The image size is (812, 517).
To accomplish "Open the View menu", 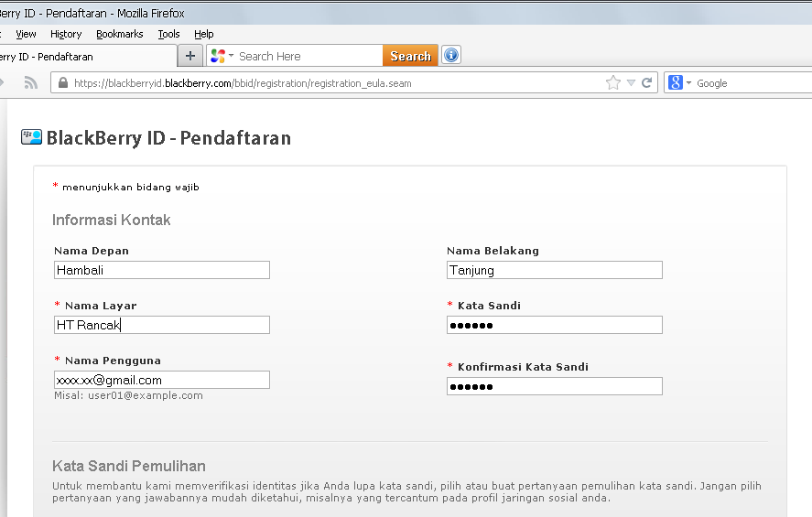I will (x=26, y=34).
